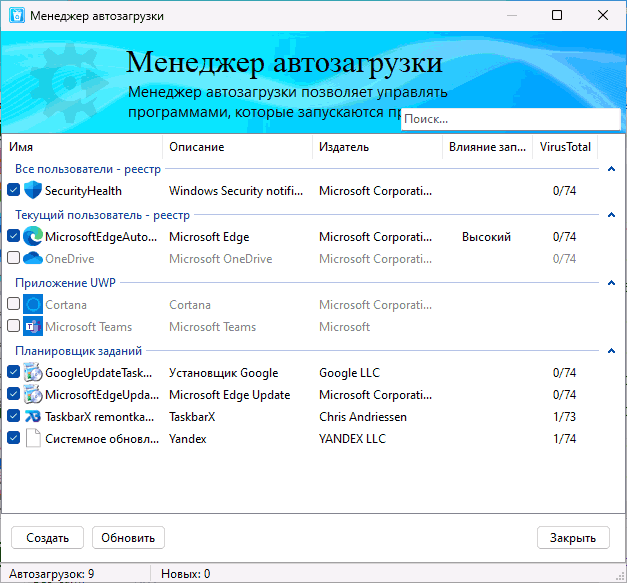627x583 pixels.
Task: Click the Microsoft Edge icon in MicrosoftEdgeAuto row
Action: point(33,236)
